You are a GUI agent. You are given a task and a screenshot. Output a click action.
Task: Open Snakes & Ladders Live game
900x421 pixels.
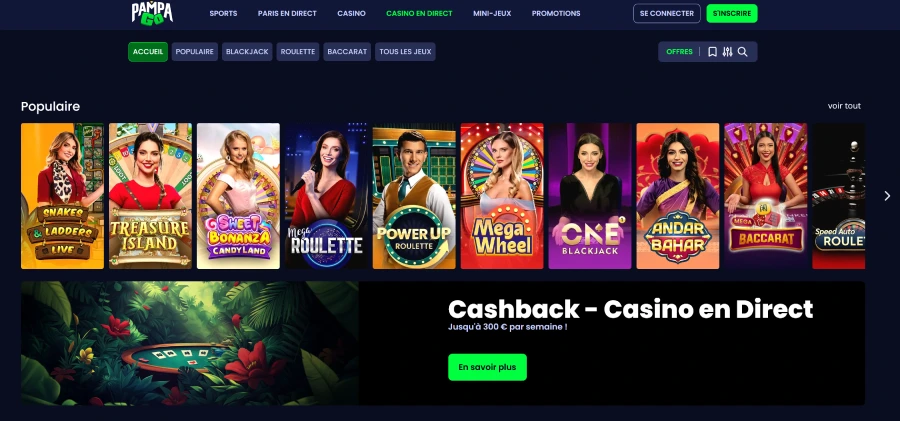(63, 196)
